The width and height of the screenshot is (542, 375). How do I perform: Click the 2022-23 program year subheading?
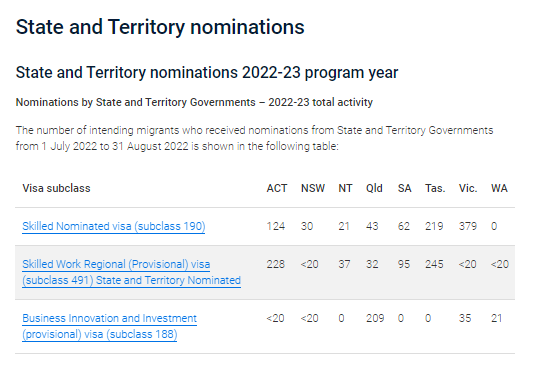tap(207, 73)
